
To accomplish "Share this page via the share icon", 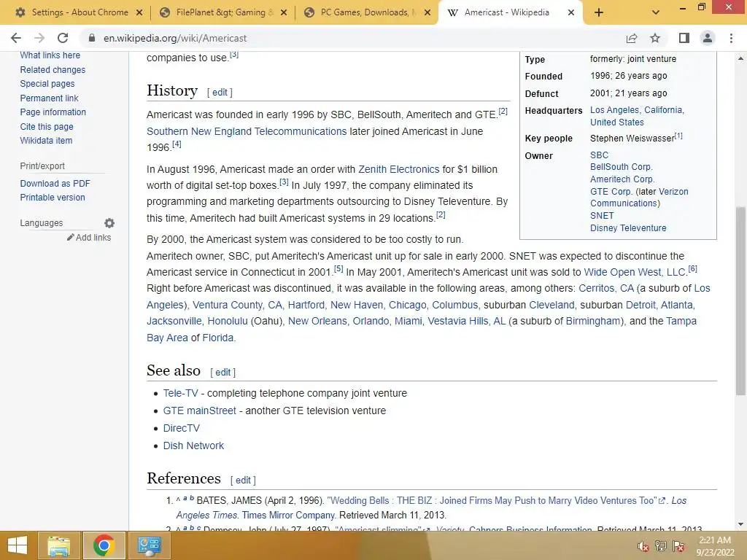I will 632,38.
